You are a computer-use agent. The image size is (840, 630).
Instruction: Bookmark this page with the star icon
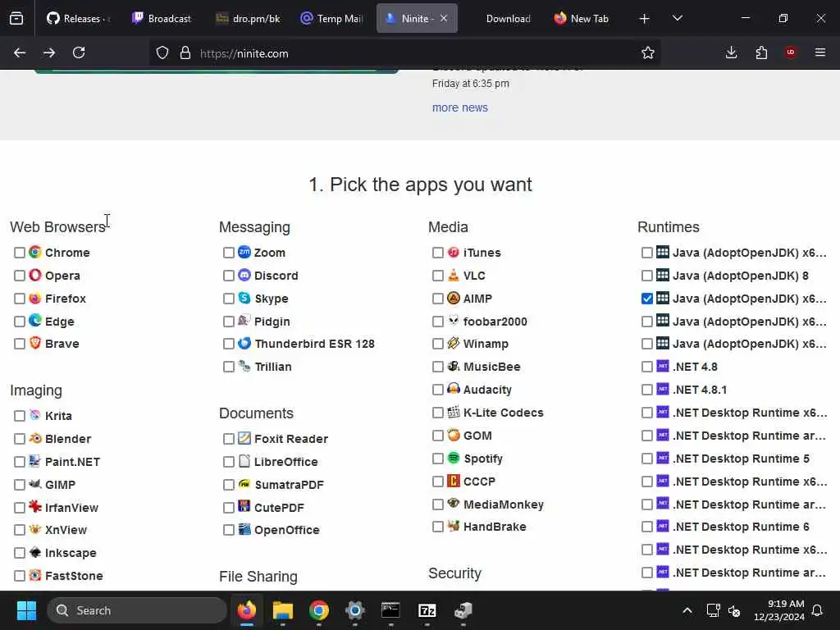(648, 52)
